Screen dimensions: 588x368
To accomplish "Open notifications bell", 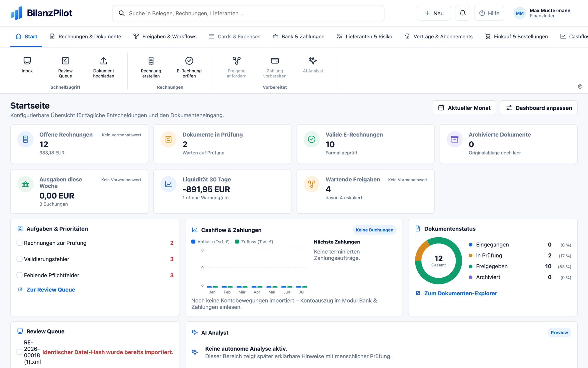I will [462, 13].
